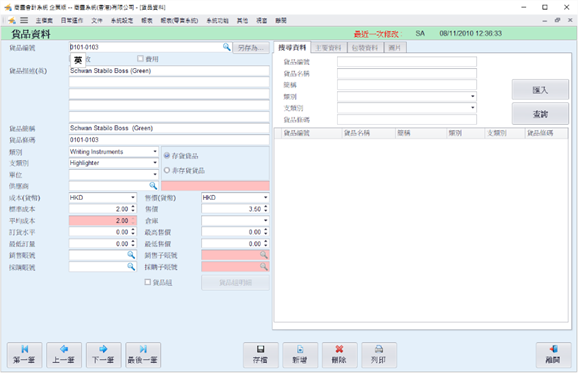Open the empty 單位 (unit) dropdown

coord(155,174)
